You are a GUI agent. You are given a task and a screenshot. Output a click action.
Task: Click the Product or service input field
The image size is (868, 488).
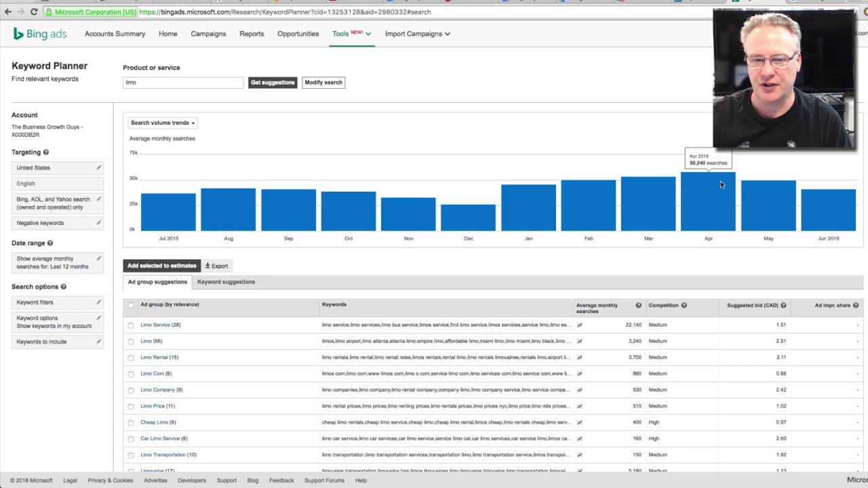(x=183, y=83)
